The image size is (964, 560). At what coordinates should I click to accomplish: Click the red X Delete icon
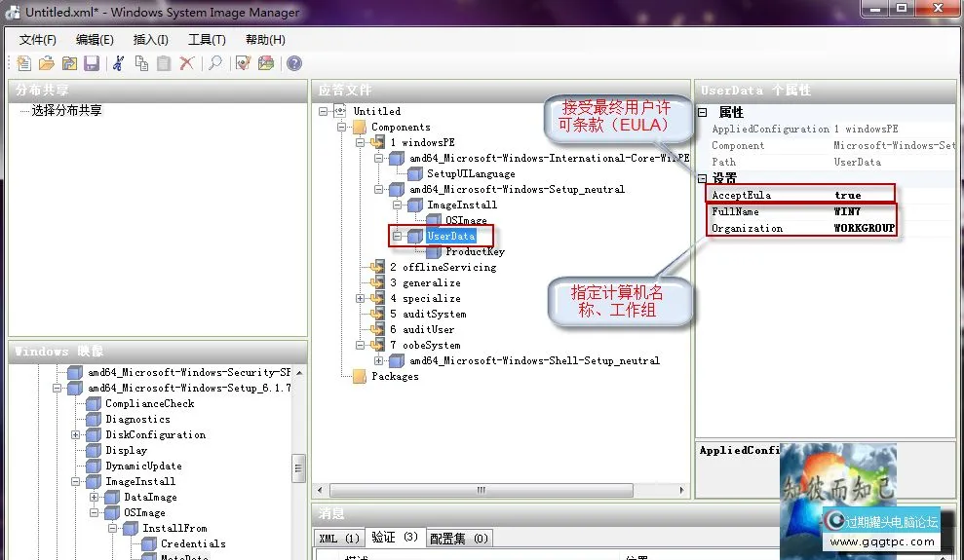187,62
